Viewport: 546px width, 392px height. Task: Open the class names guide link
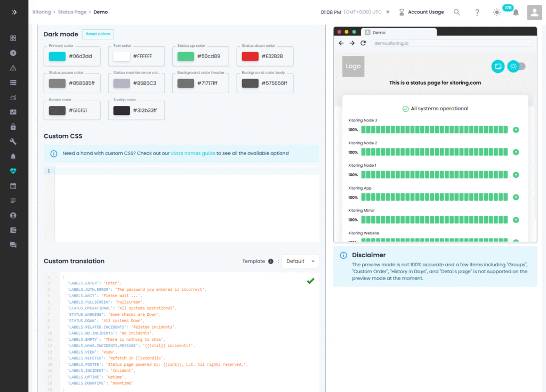(193, 153)
